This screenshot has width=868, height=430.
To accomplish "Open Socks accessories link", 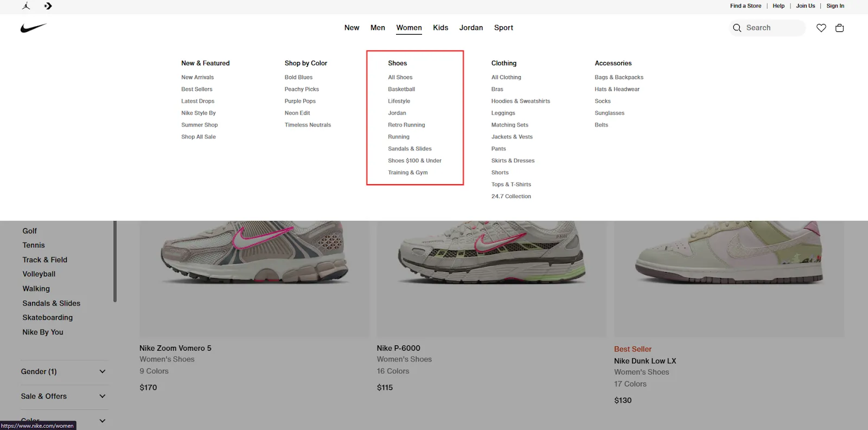I will [x=603, y=101].
